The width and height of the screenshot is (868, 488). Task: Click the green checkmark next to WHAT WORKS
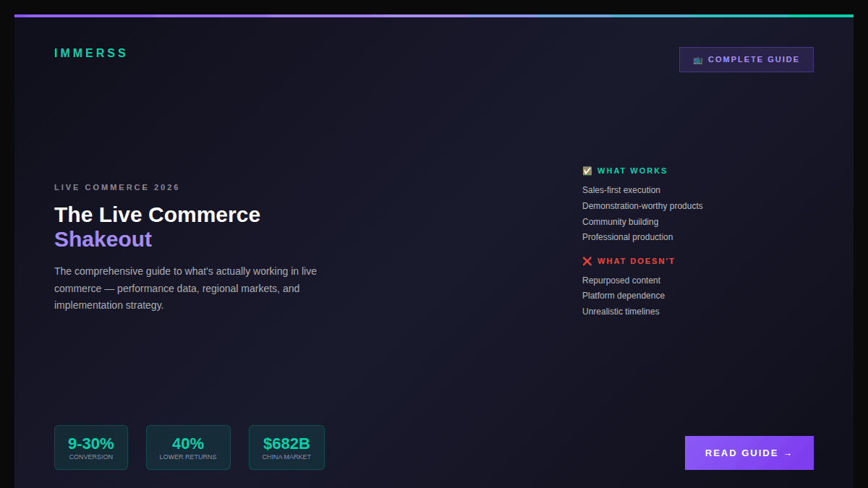click(587, 171)
